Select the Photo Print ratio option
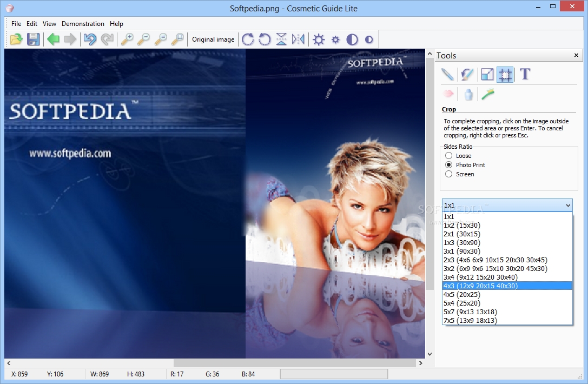The image size is (588, 384). tap(465, 165)
